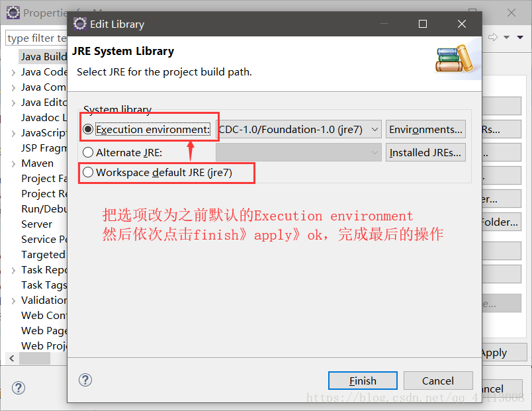Maximize the Edit Library dialog
532x411 pixels.
pyautogui.click(x=423, y=24)
